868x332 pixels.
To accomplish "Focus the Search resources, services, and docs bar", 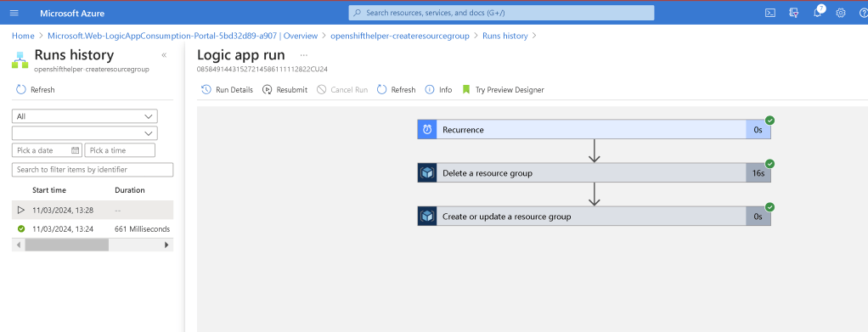I will coord(502,13).
